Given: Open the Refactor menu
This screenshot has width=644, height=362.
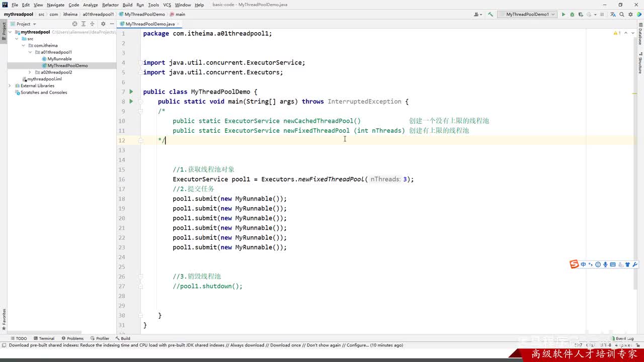Looking at the screenshot, I should [110, 5].
